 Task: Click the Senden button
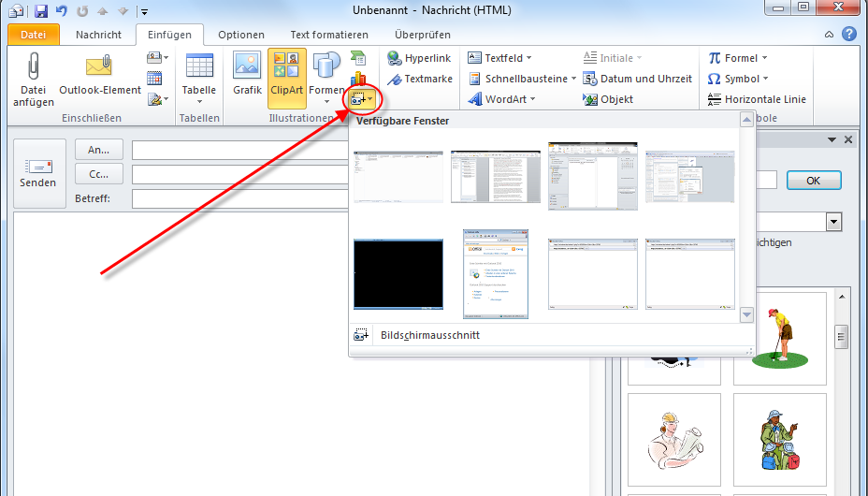pyautogui.click(x=38, y=173)
